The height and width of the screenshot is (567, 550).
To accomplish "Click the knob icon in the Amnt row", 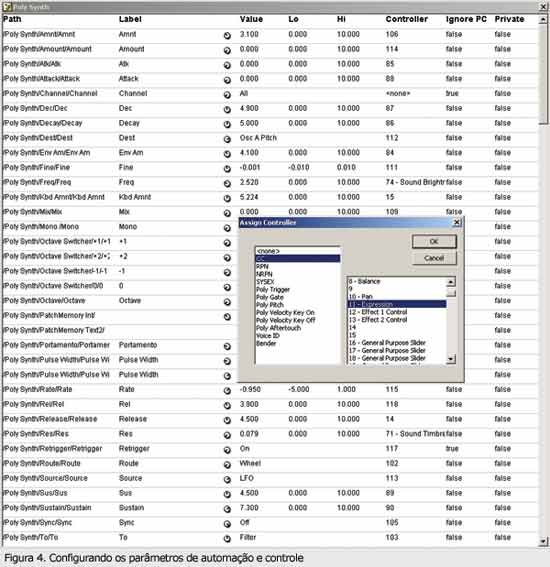I will coord(227,35).
